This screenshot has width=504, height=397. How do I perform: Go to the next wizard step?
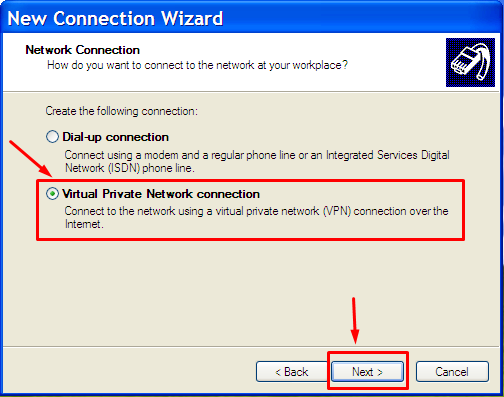[367, 371]
